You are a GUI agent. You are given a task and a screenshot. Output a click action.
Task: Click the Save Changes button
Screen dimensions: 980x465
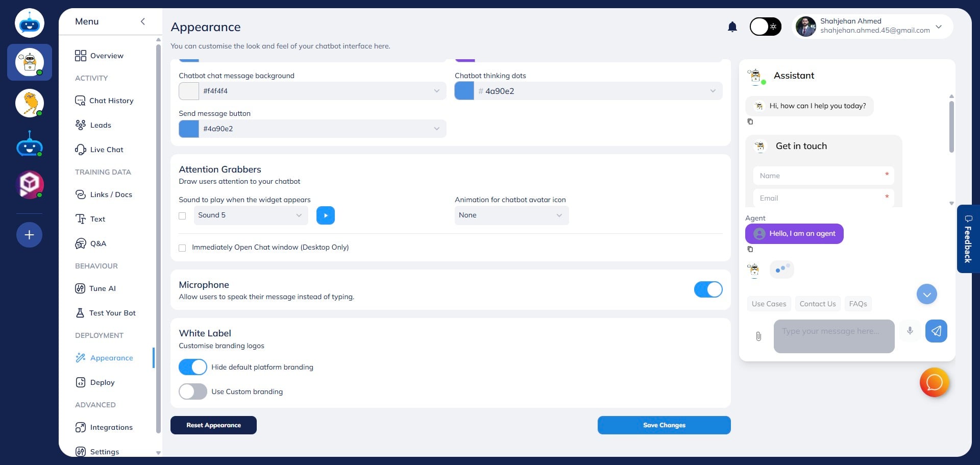664,425
